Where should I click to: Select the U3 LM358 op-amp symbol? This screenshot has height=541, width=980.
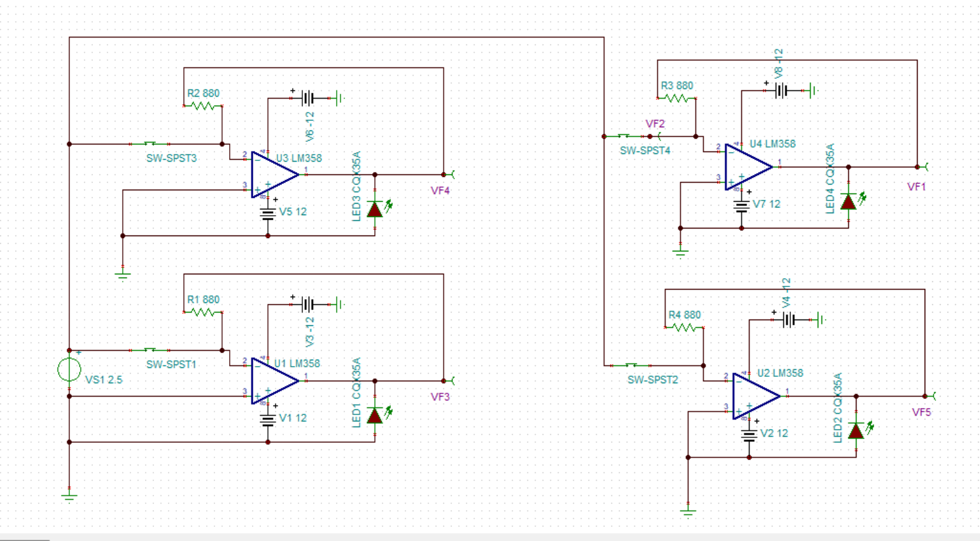pyautogui.click(x=275, y=174)
